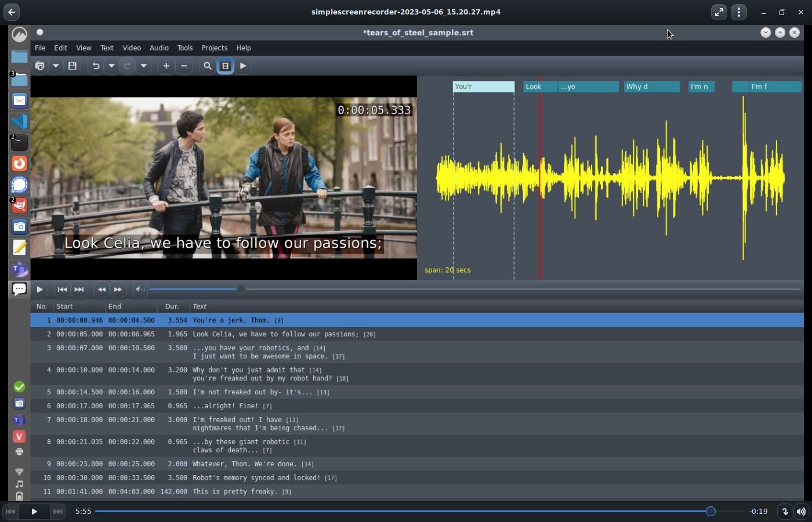
Task: Click the media player progress bar handle
Action: coord(710,512)
